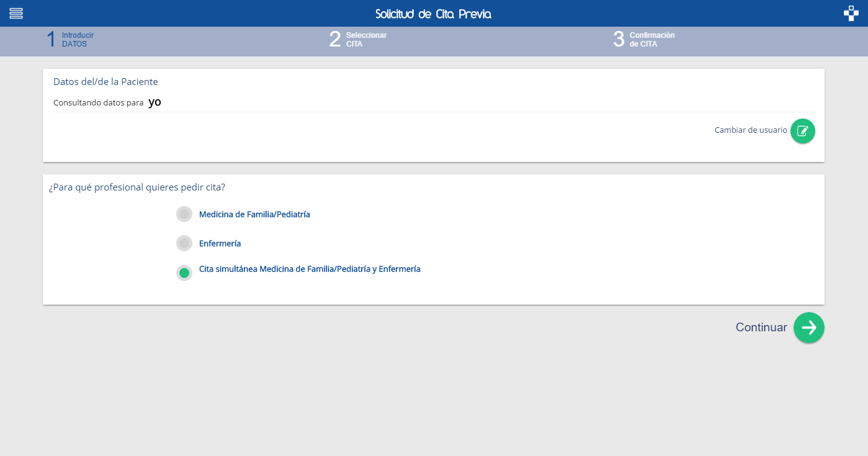Click the green edit user icon
Image resolution: width=868 pixels, height=456 pixels.
click(x=802, y=131)
